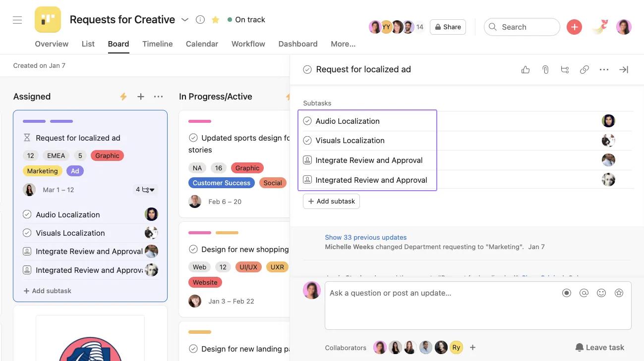Open the @ mention icon in the comment box
Viewport: 644px width, 361px height.
coord(584,293)
